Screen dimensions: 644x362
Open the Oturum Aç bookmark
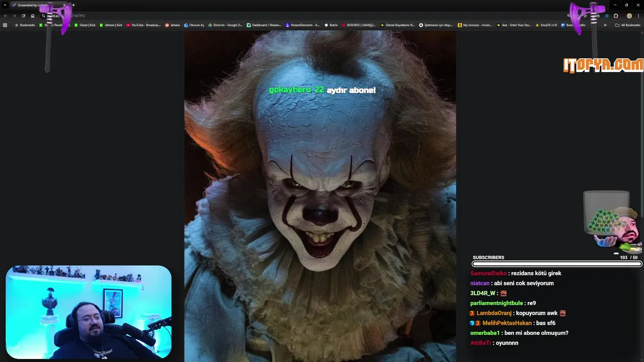click(194, 25)
